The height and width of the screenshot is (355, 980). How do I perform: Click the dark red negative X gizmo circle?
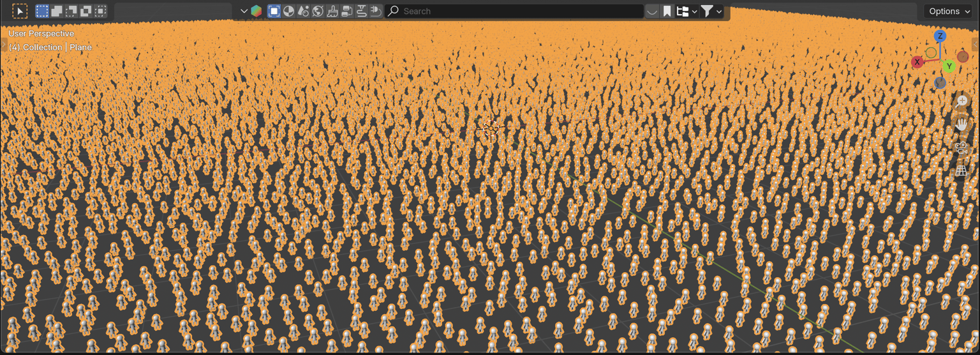pyautogui.click(x=963, y=56)
